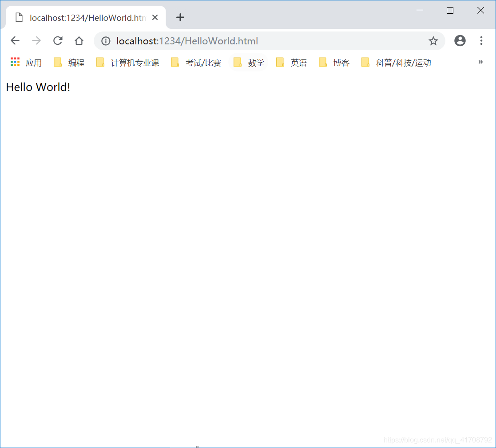Open the 应用 apps shortcut
This screenshot has height=448, width=496.
click(26, 63)
